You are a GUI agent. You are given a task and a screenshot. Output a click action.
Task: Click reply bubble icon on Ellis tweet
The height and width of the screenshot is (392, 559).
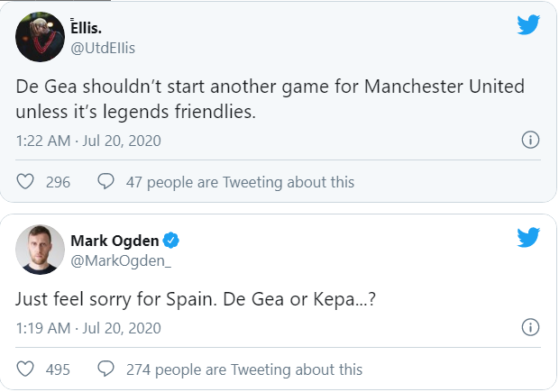105,182
